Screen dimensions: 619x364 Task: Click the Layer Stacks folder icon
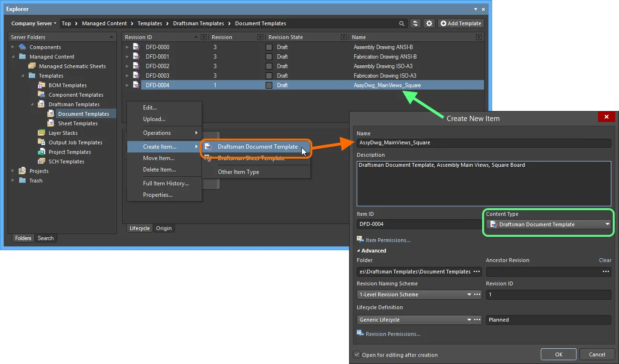41,133
